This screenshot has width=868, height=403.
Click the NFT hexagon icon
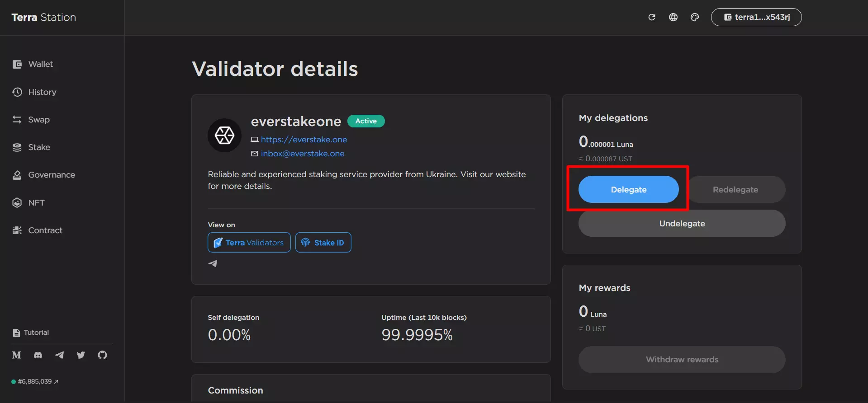[17, 203]
